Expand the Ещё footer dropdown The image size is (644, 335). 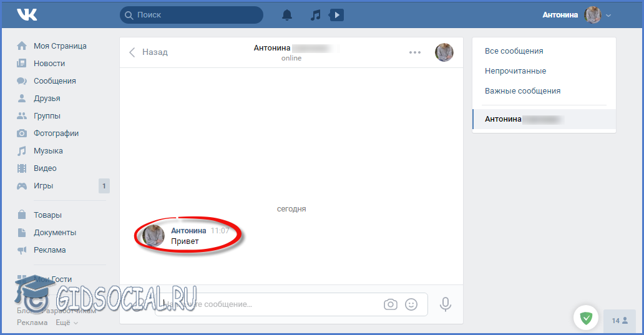(x=67, y=323)
